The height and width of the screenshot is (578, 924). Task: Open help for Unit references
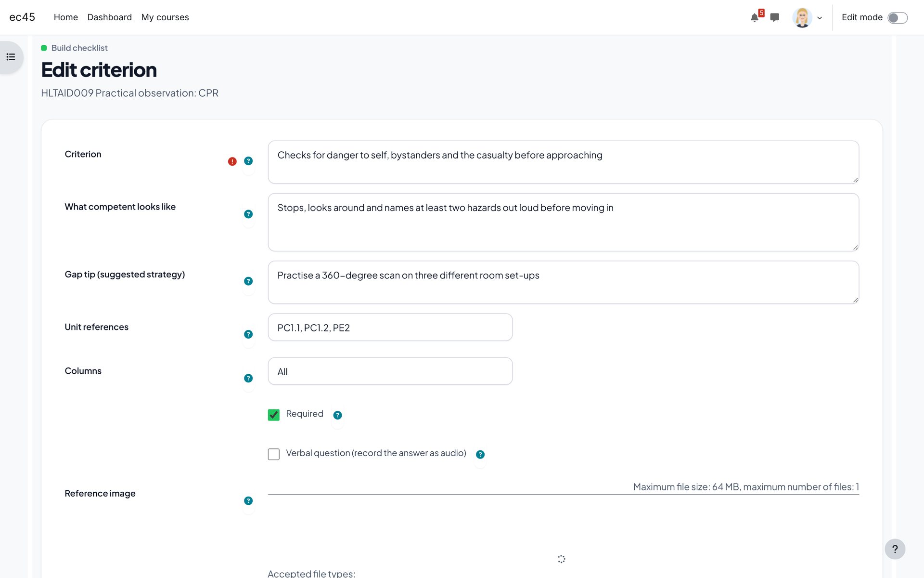pyautogui.click(x=248, y=334)
